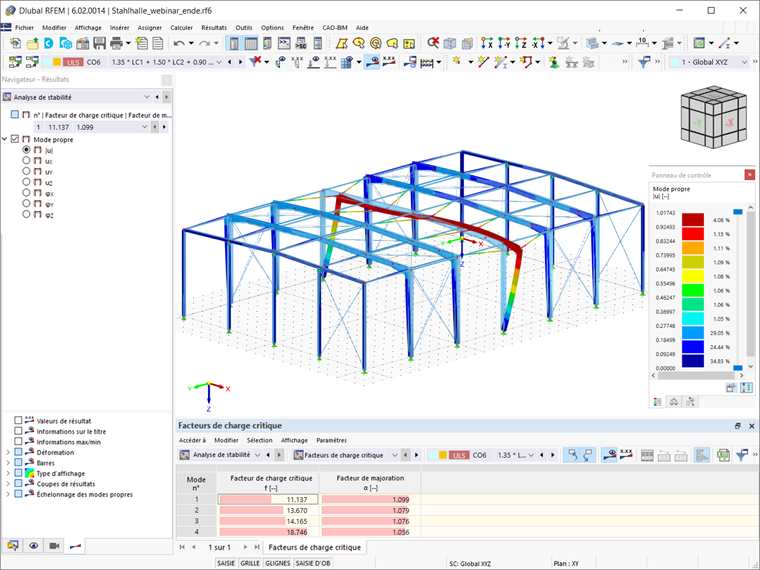Open the mode number 11.137 dropdown
Viewport: 760px width, 570px height.
point(144,127)
